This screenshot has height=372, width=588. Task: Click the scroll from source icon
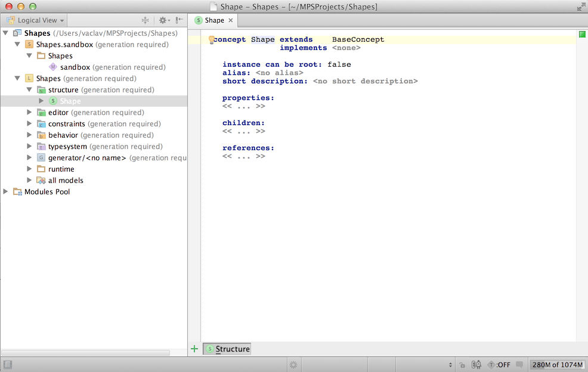click(x=145, y=20)
